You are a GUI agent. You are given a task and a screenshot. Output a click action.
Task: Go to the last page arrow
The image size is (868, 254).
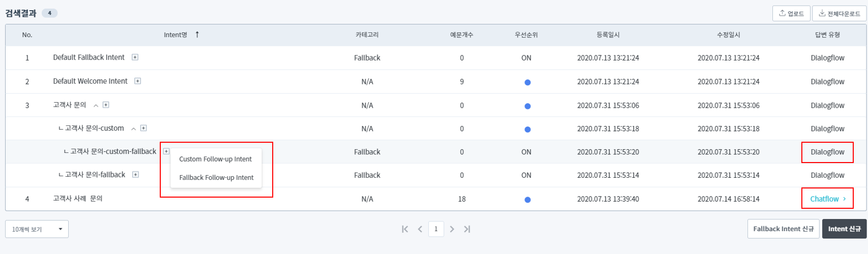[x=467, y=229]
